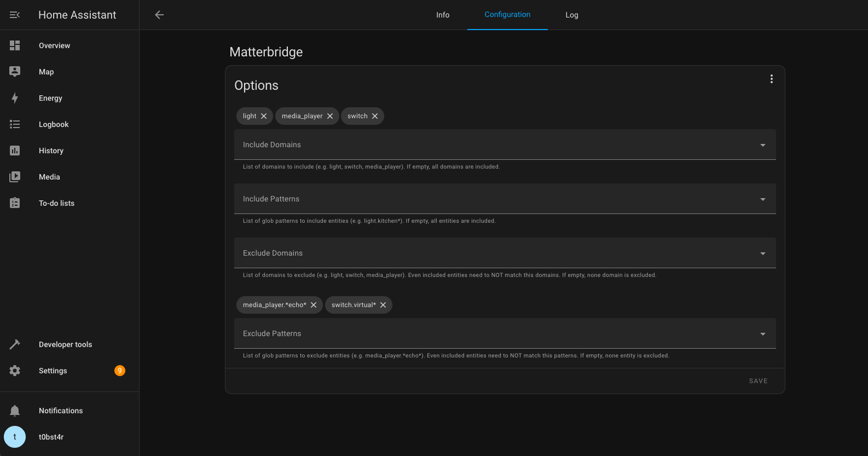868x456 pixels.
Task: Click the Developer tools hammer icon
Action: (x=15, y=344)
